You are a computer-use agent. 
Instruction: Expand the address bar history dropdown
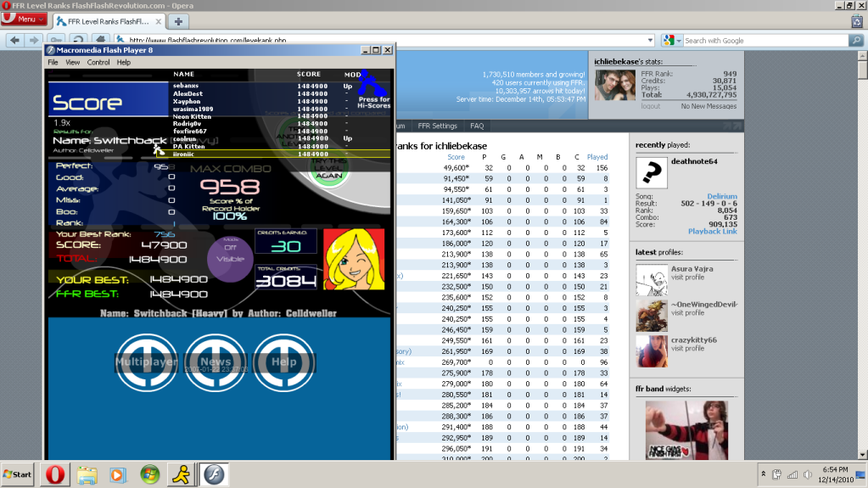649,40
